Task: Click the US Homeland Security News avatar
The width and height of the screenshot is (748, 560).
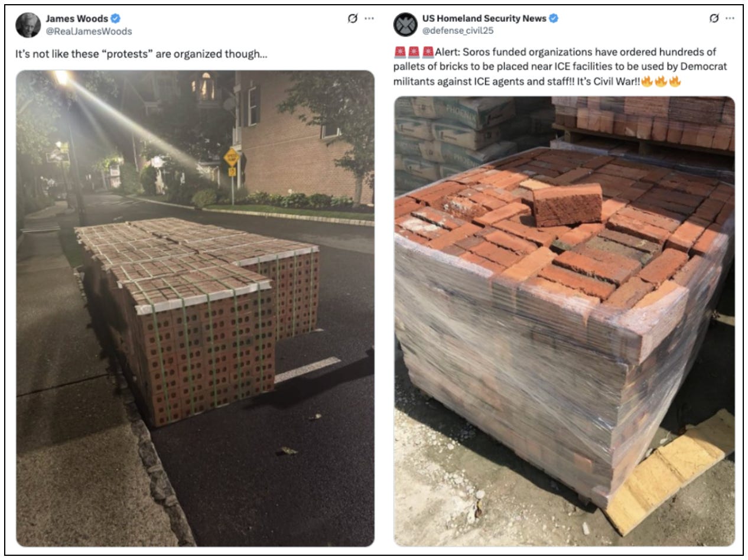Action: click(406, 25)
